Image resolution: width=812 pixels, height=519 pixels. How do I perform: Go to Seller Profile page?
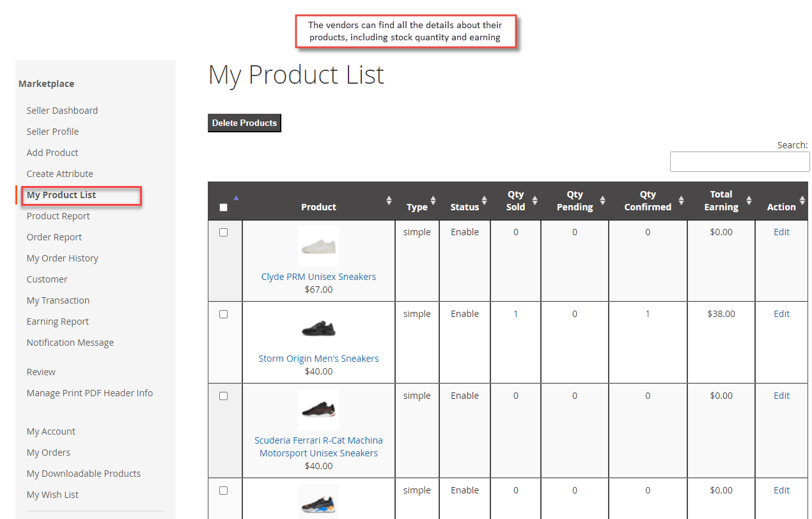(52, 132)
